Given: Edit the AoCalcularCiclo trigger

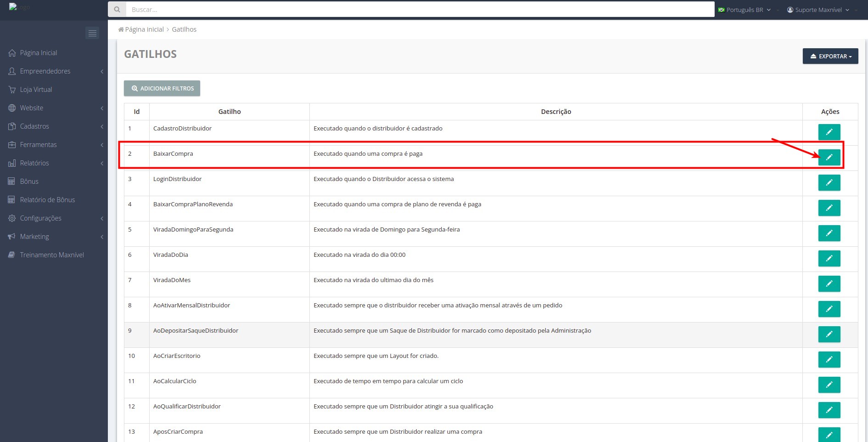Looking at the screenshot, I should coord(829,385).
